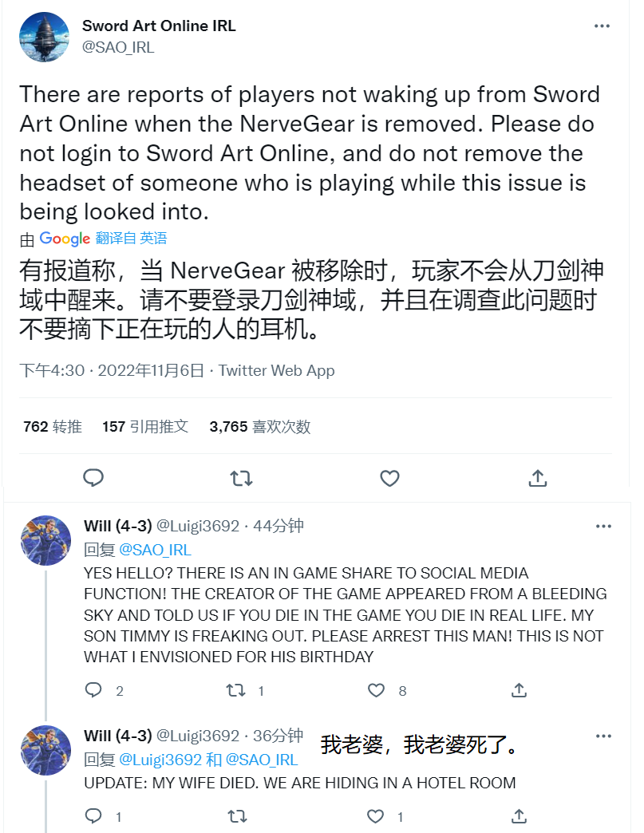
Task: Like the MY WIFE DIED update
Action: 377,816
